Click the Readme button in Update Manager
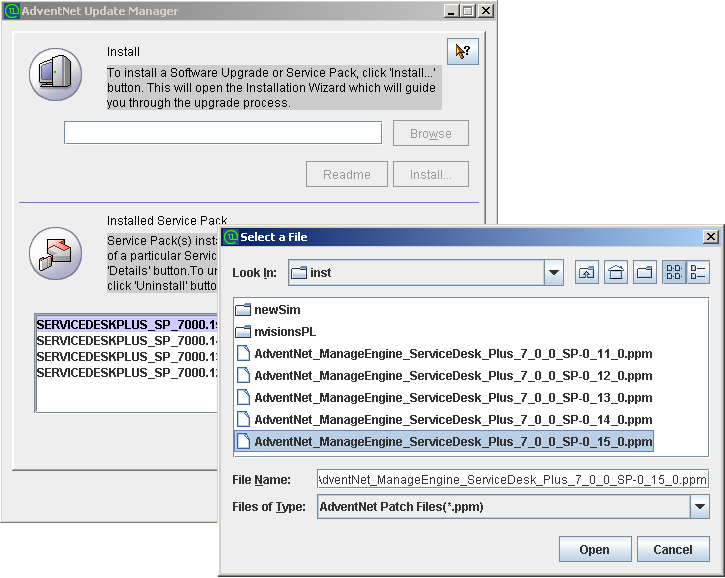Viewport: 725px width, 578px height. pos(347,174)
